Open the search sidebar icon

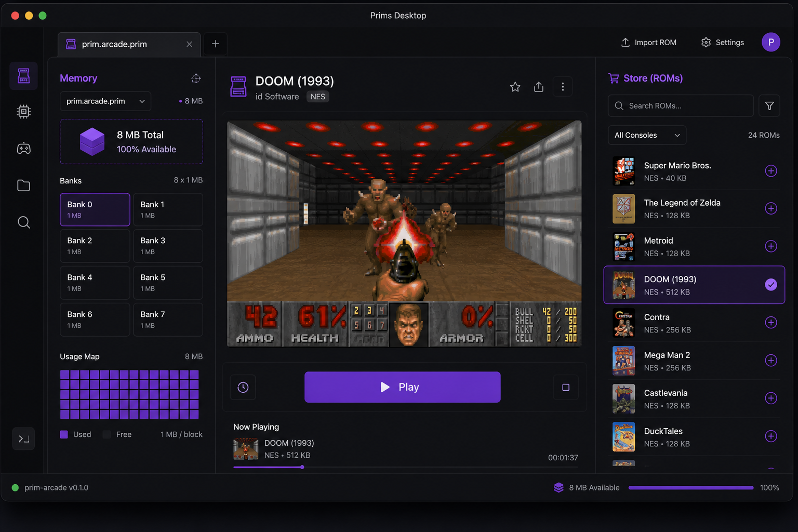tap(23, 222)
